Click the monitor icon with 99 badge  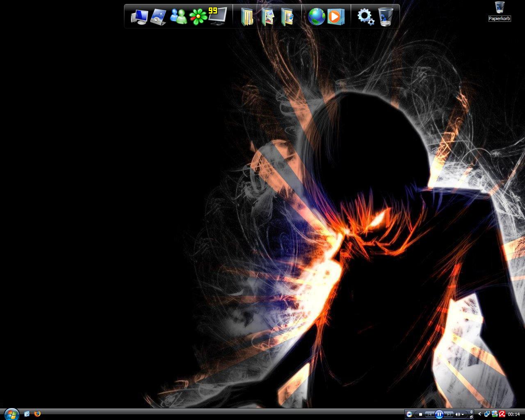pyautogui.click(x=218, y=16)
